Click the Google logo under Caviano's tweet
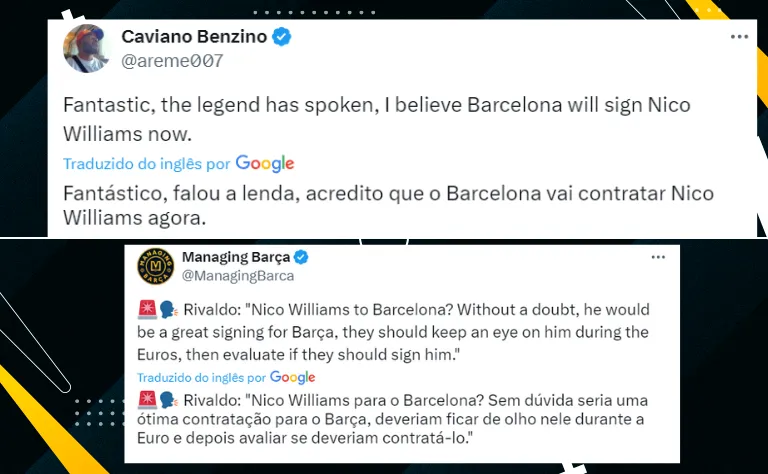Viewport: 768px width, 474px height. [x=265, y=163]
